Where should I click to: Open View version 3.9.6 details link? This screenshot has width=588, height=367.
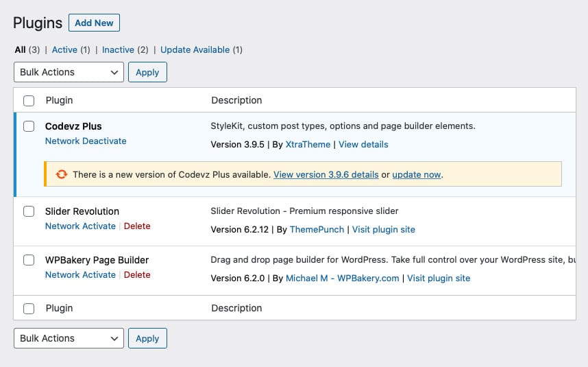[x=326, y=174]
